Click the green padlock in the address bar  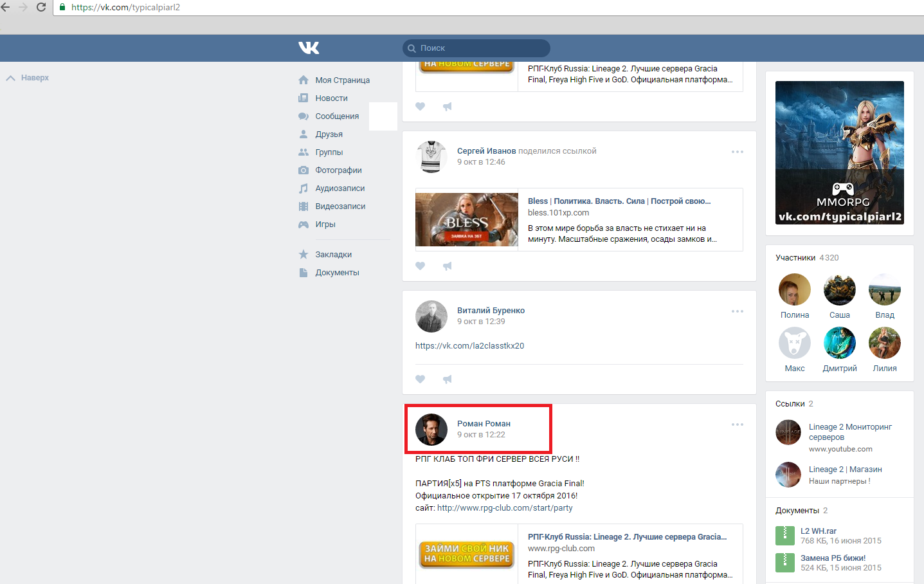tap(62, 7)
